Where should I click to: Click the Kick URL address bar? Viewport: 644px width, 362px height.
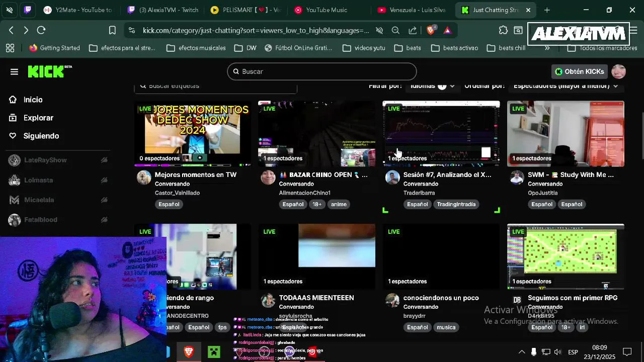click(x=256, y=31)
